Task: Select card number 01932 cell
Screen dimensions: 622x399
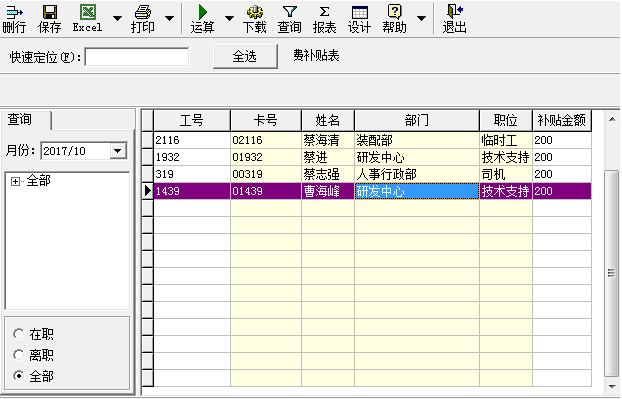Action: [x=266, y=157]
